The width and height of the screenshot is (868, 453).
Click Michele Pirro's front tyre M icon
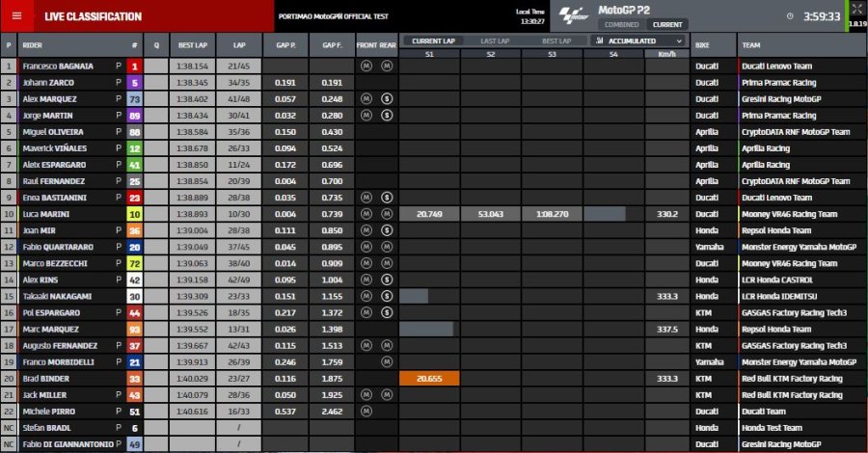(366, 412)
